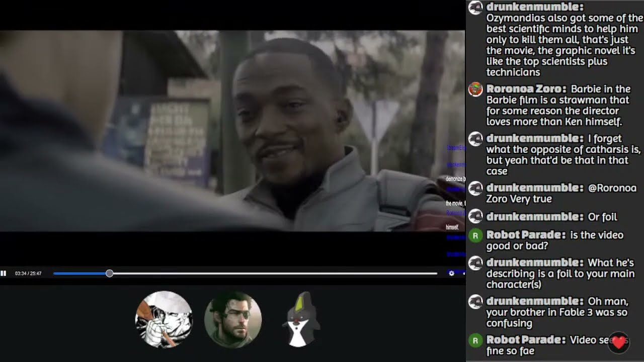The image size is (644, 362).
Task: Click the "Robot Parade:" name above "good or bad?"
Action: coord(526,235)
